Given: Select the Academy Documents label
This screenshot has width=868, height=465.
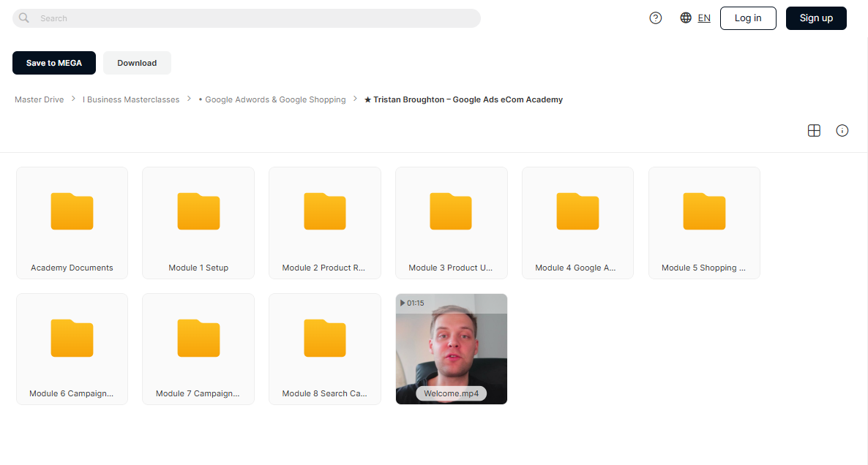Looking at the screenshot, I should coord(72,268).
